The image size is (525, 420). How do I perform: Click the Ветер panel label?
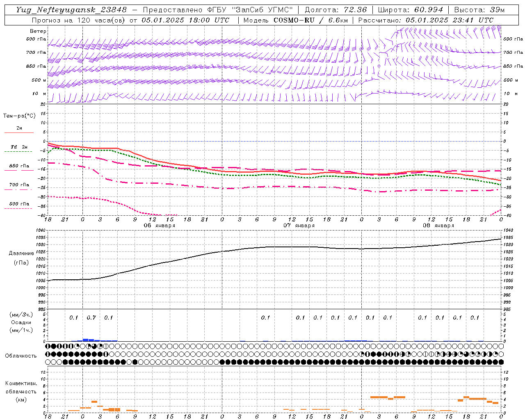pos(38,31)
